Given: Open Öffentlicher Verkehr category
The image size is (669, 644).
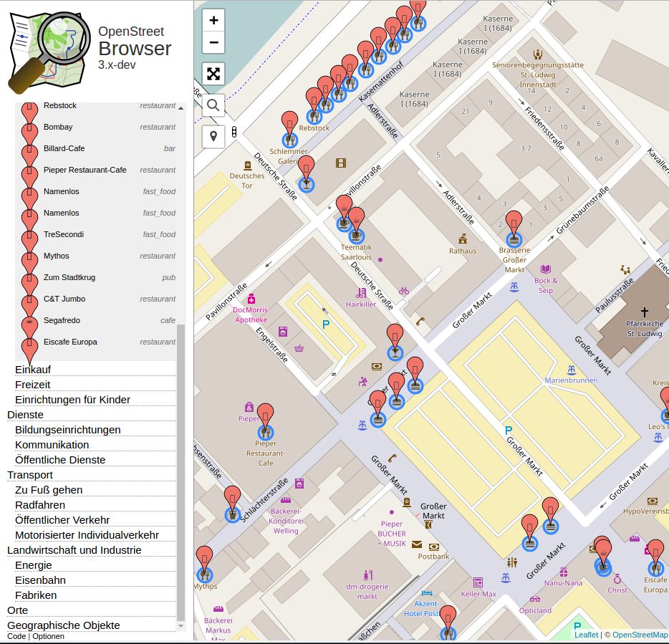Looking at the screenshot, I should tap(62, 520).
